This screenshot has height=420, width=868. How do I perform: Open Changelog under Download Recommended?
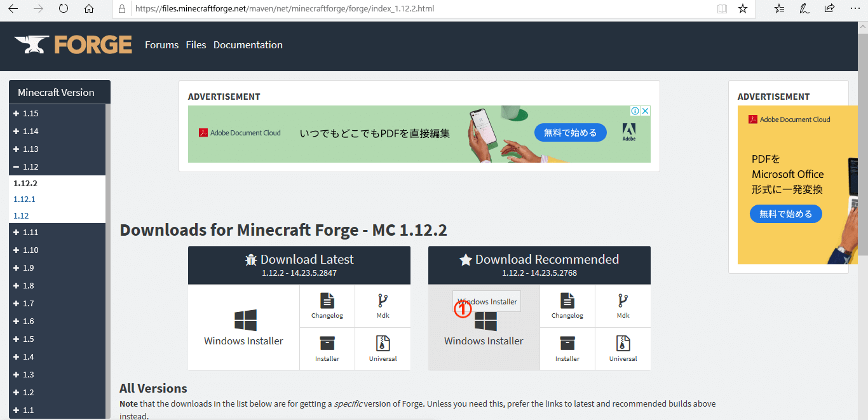point(567,306)
